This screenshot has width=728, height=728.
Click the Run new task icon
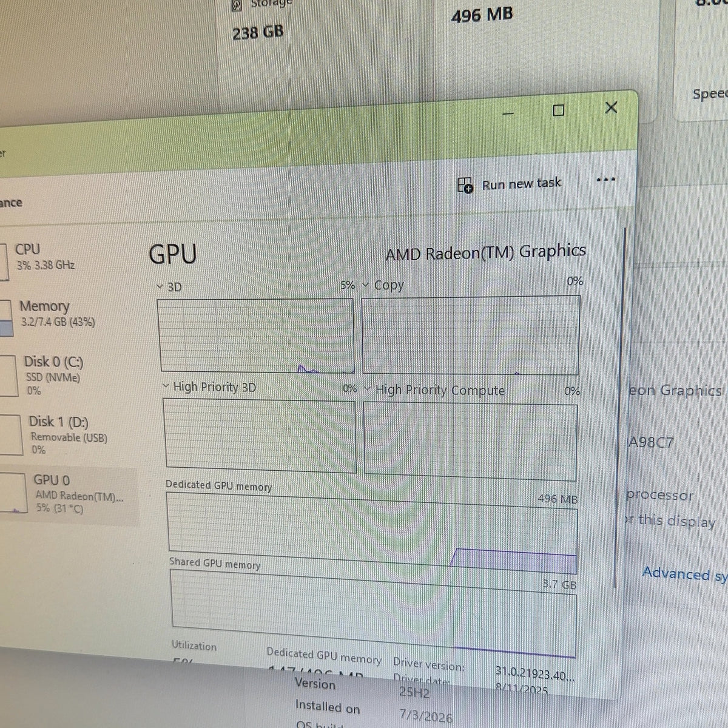(x=465, y=185)
